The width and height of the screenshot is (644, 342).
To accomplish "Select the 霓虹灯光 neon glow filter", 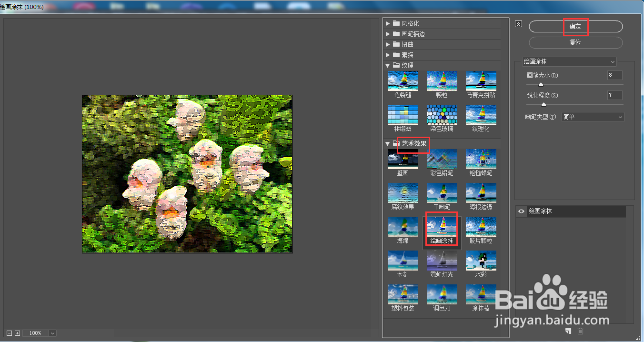I will [x=442, y=261].
